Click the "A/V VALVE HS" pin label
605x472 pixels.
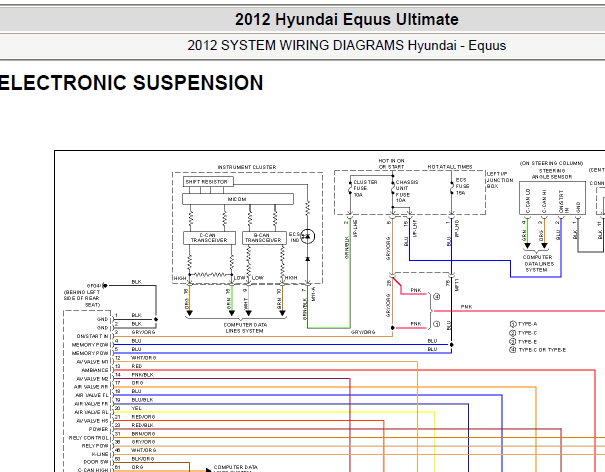(93, 421)
